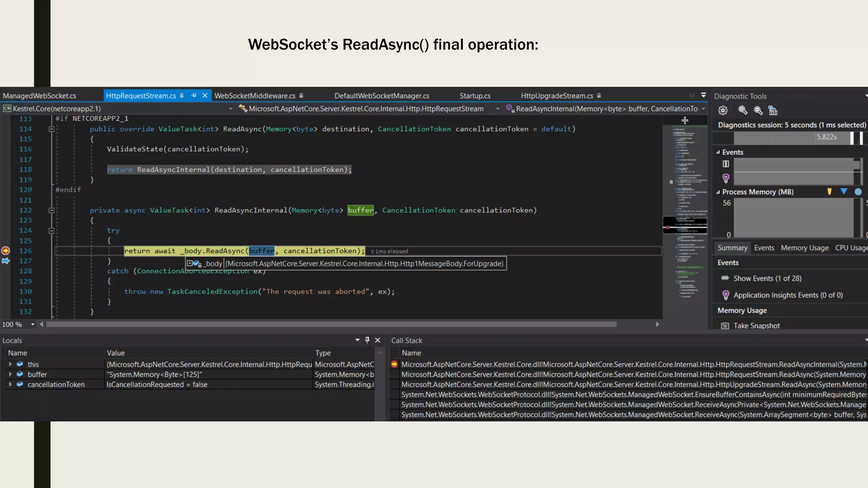Switch to HttpUpgradeStream.cs tab
The height and width of the screenshot is (488, 868).
click(x=557, y=96)
